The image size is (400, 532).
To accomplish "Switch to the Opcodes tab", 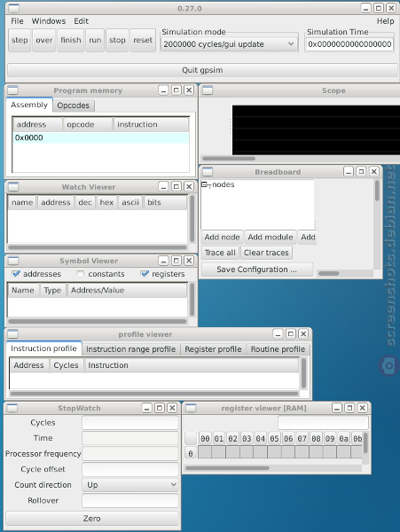I will click(74, 106).
